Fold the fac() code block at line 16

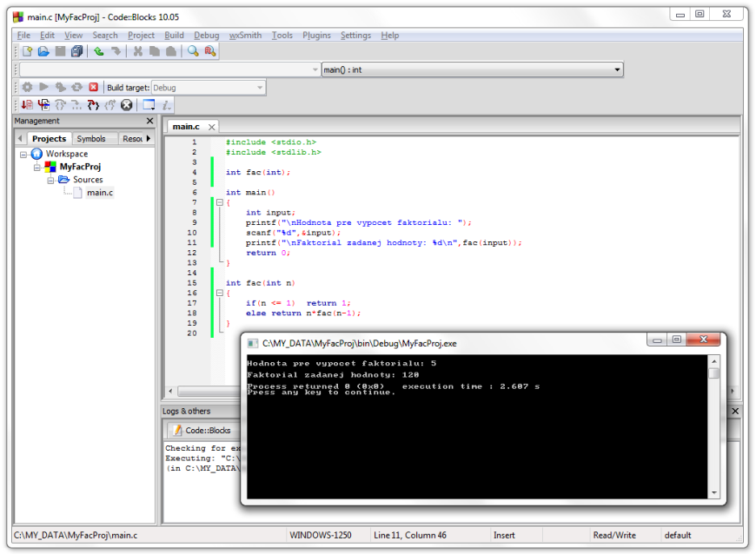click(219, 293)
